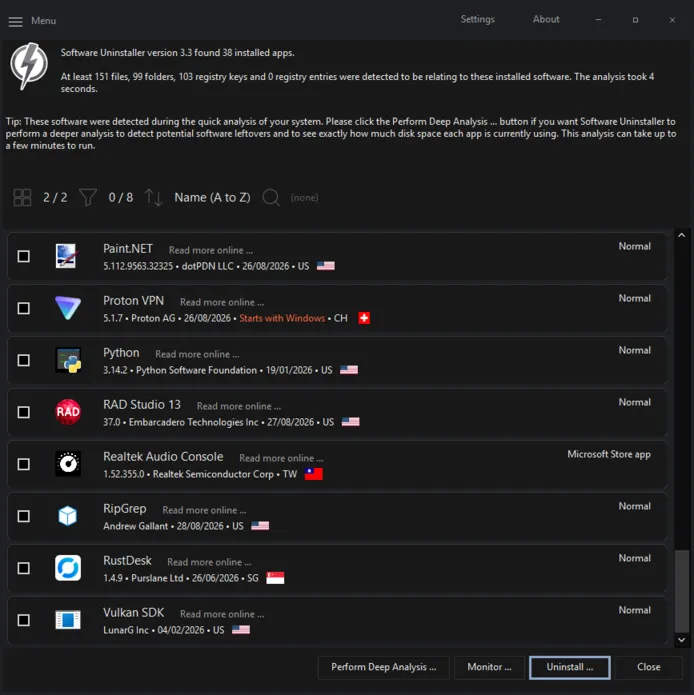This screenshot has width=694, height=695.
Task: Select the Vulkan SDK checkbox
Action: [x=23, y=620]
